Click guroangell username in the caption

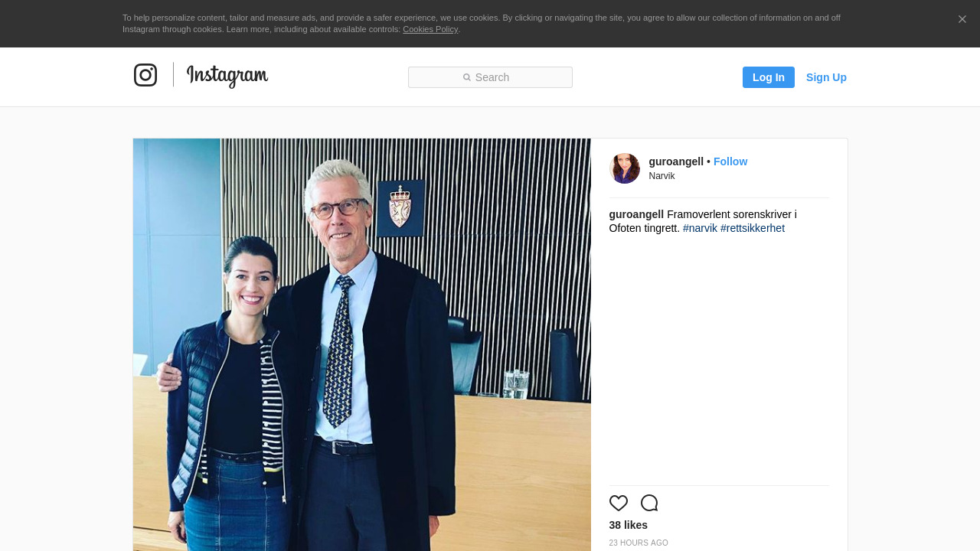636,214
